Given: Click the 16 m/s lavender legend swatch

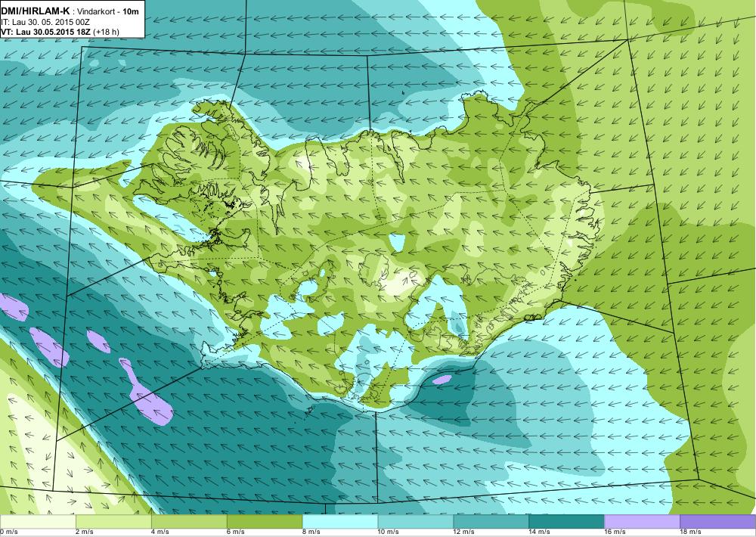Looking at the screenshot, I should (642, 522).
